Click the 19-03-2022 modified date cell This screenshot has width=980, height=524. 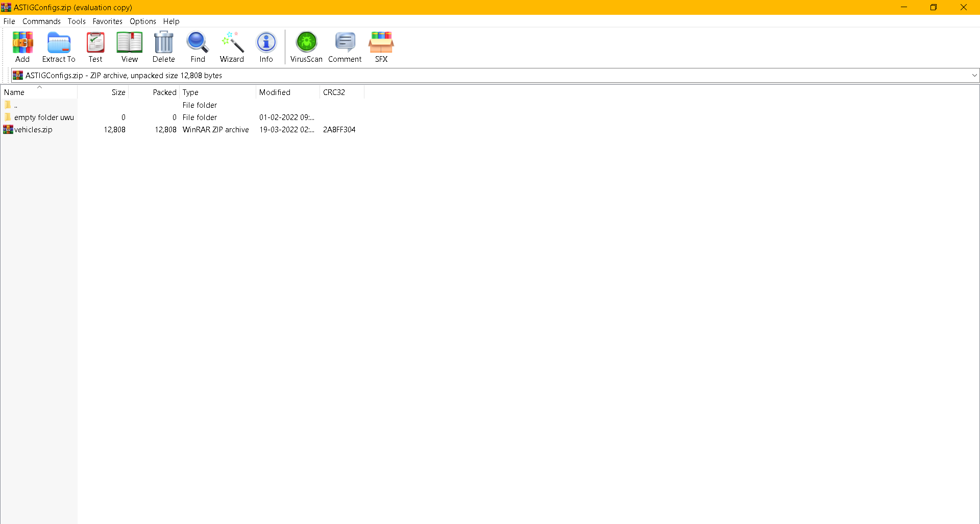point(287,129)
